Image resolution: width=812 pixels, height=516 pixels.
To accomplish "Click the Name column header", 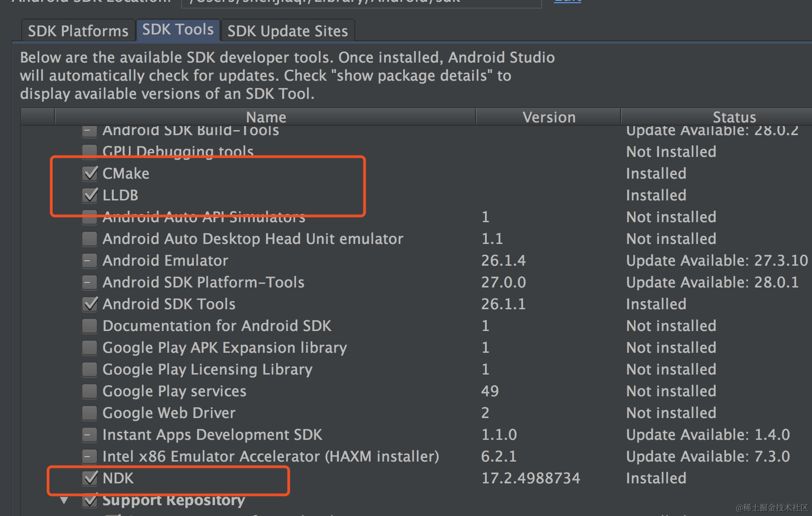I will (x=266, y=117).
